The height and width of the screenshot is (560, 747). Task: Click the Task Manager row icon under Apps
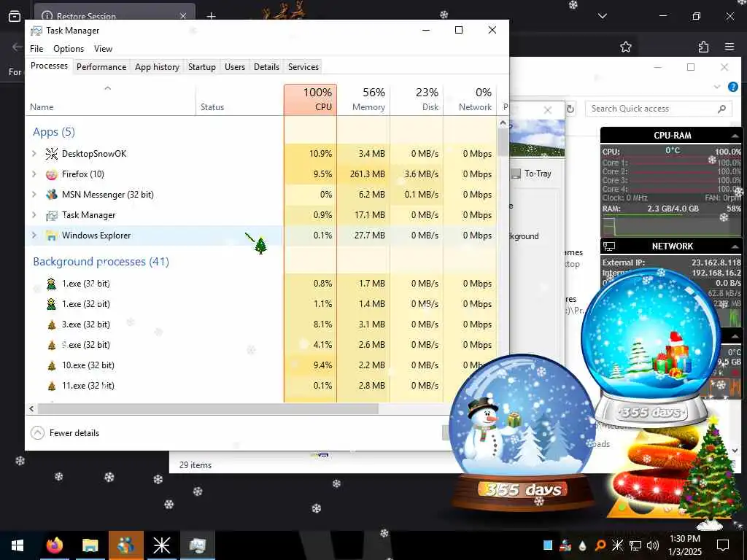[x=52, y=215]
